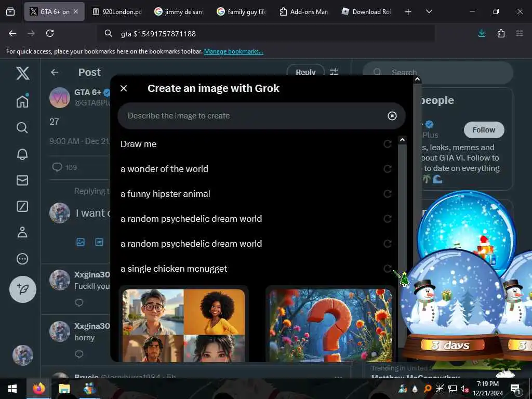Refresh the 'Draw me' suggestion
This screenshot has width=532, height=399.
pyautogui.click(x=388, y=144)
